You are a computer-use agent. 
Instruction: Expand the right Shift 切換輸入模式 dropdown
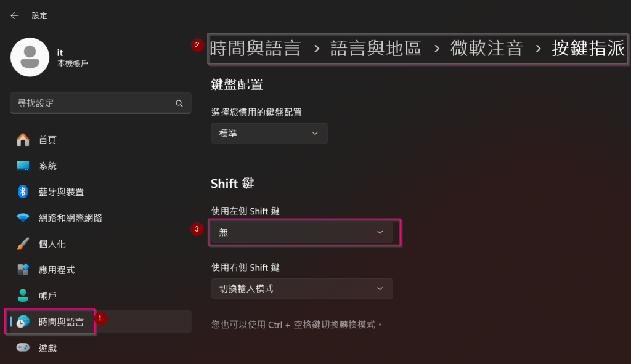coord(302,288)
